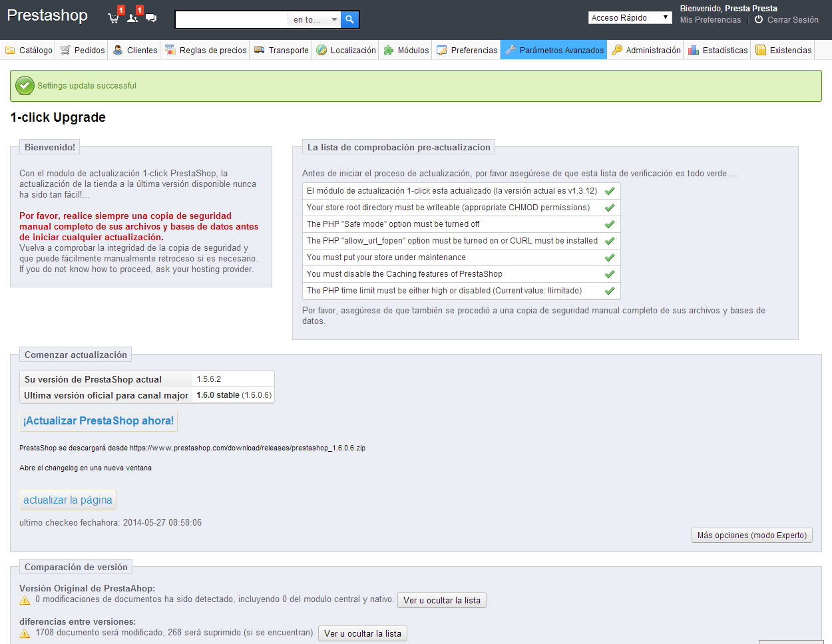Image resolution: width=832 pixels, height=644 pixels.
Task: Click the checkmark for Caching features row
Action: click(x=610, y=274)
